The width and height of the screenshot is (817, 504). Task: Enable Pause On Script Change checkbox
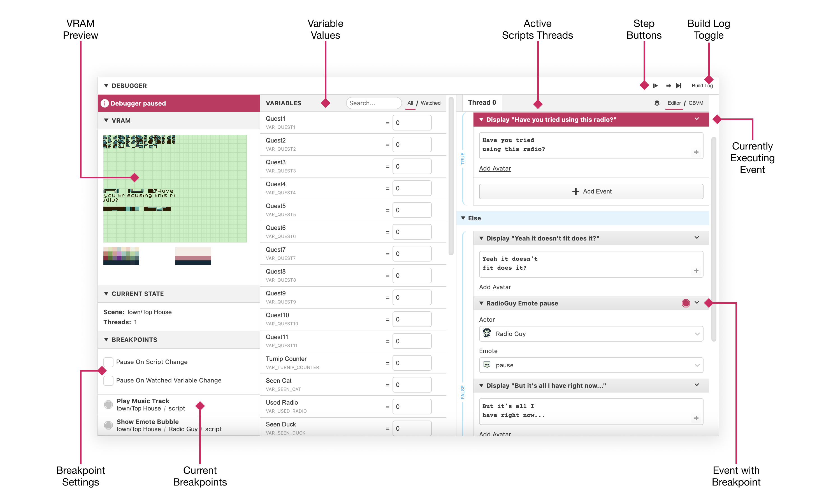tap(108, 362)
